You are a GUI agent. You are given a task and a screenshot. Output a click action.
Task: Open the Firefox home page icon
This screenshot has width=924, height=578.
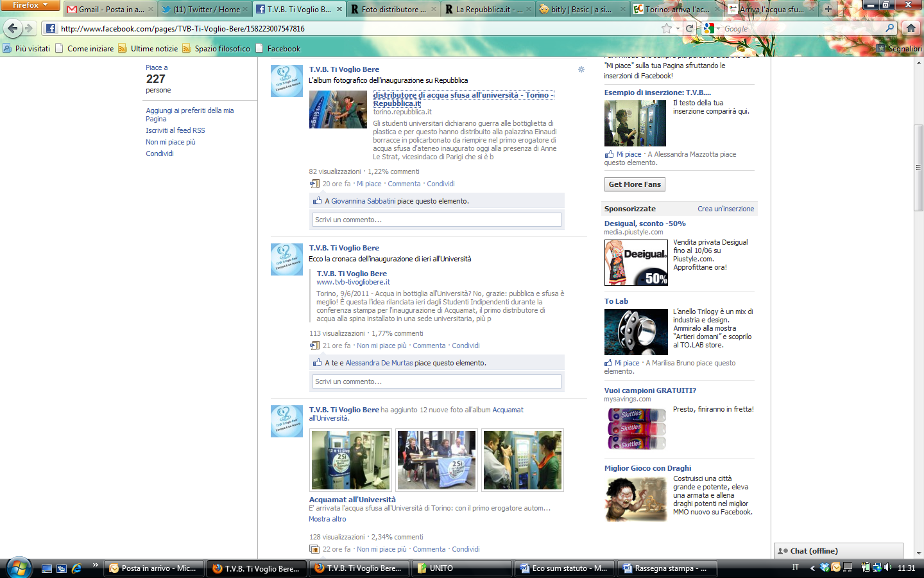pyautogui.click(x=911, y=28)
